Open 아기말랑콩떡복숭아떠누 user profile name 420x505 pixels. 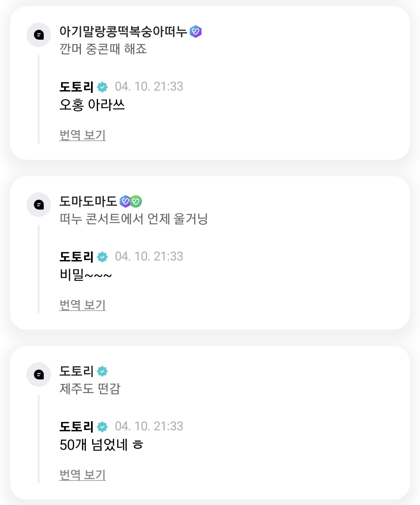(123, 31)
